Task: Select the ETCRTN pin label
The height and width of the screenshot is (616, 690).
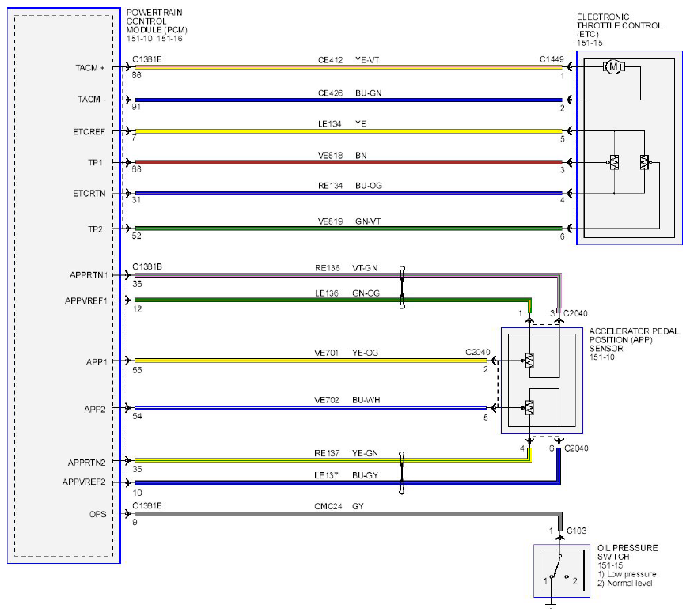Action: coord(89,194)
